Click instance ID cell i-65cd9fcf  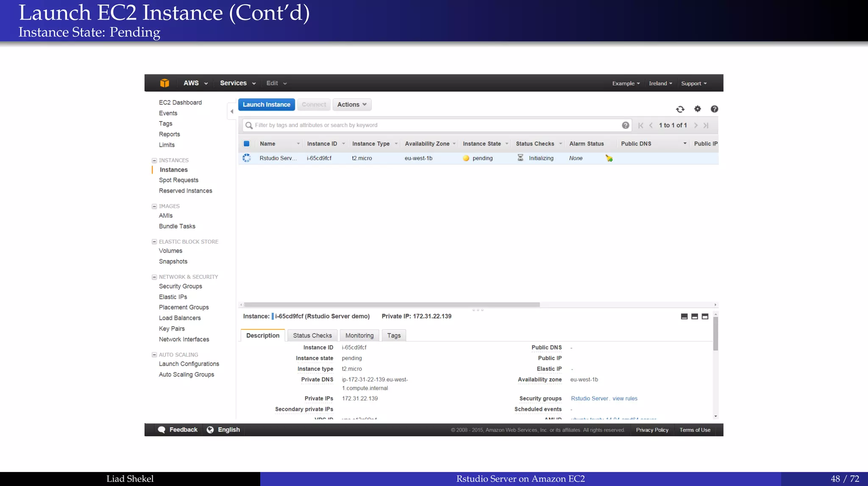coord(319,158)
